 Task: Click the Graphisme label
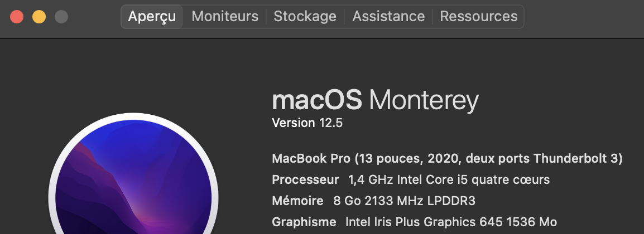tap(304, 222)
